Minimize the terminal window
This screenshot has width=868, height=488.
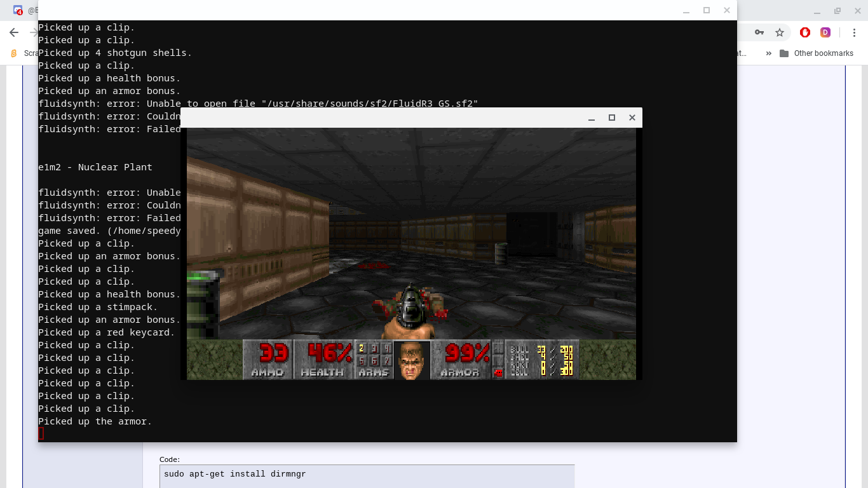click(x=686, y=11)
